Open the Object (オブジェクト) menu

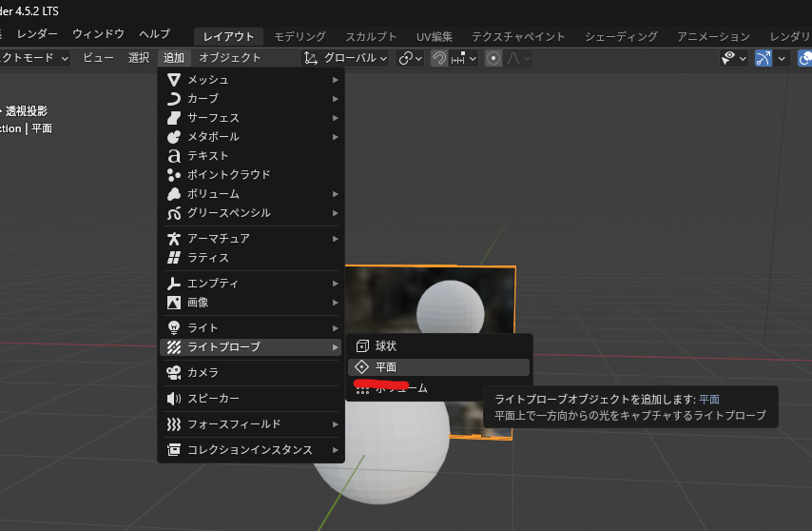tap(229, 58)
